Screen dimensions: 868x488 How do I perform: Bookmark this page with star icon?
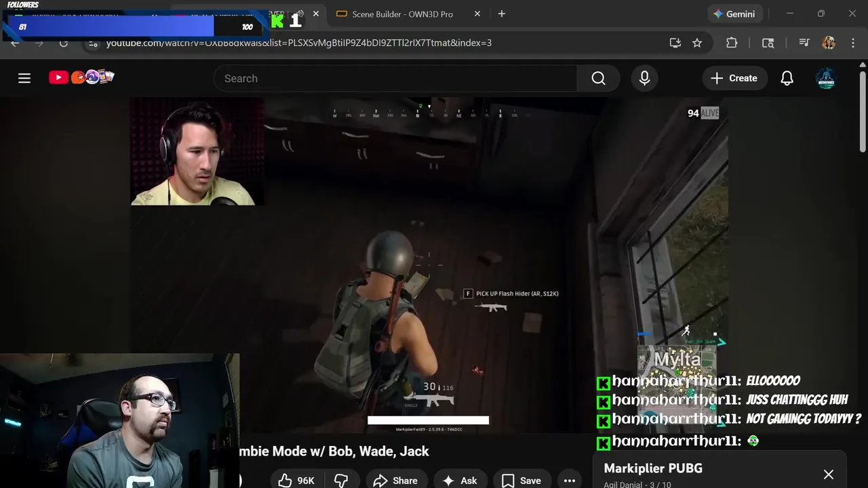(x=697, y=43)
